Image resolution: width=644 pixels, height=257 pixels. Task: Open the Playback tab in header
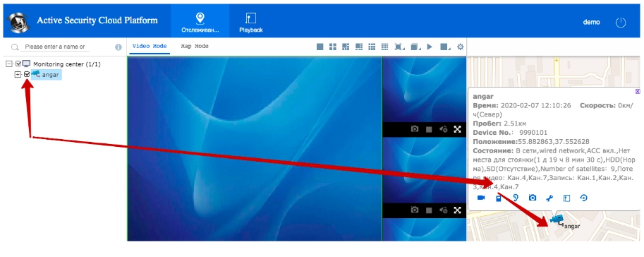coord(251,23)
